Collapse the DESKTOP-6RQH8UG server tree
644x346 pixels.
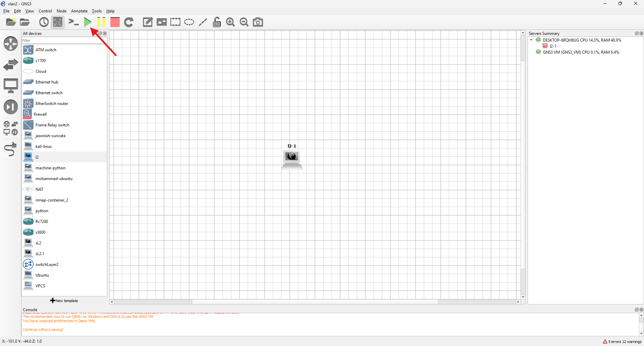(x=531, y=40)
